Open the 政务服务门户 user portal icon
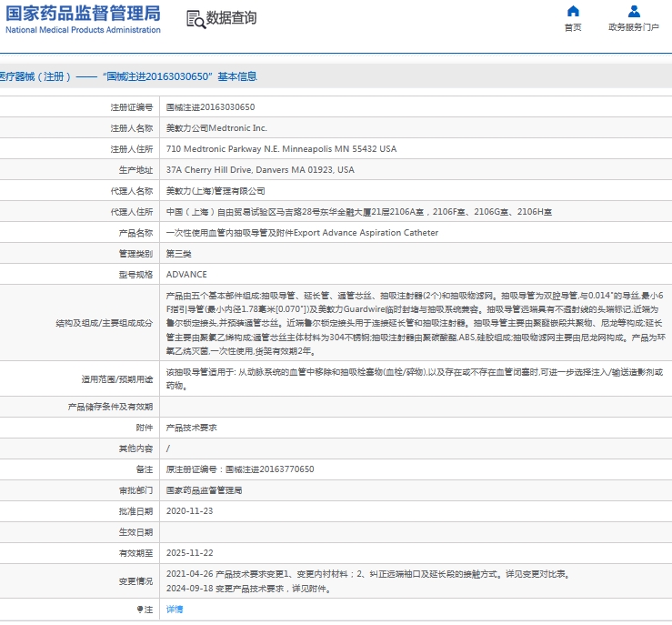 tap(634, 11)
